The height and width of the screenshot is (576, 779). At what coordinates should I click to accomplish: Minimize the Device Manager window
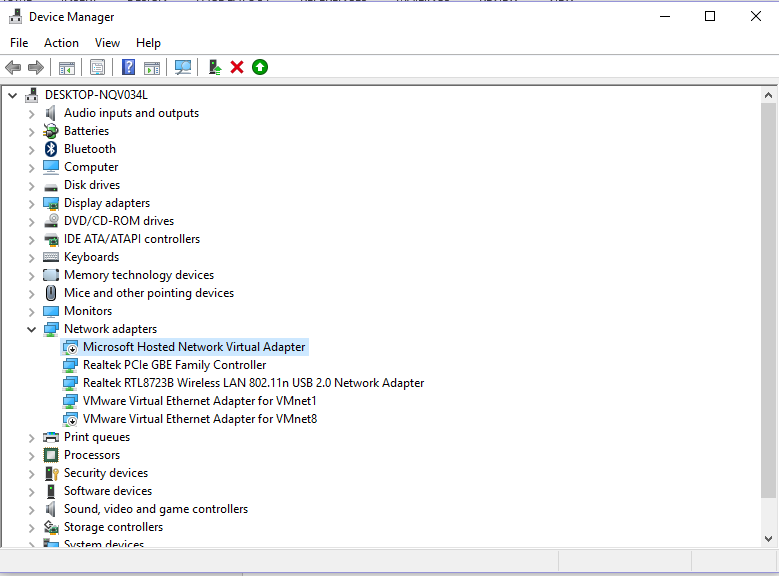[665, 16]
